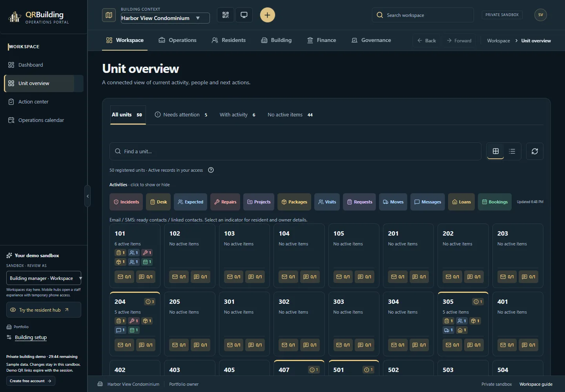Switch to grid view layout
The image size is (565, 392).
[496, 151]
